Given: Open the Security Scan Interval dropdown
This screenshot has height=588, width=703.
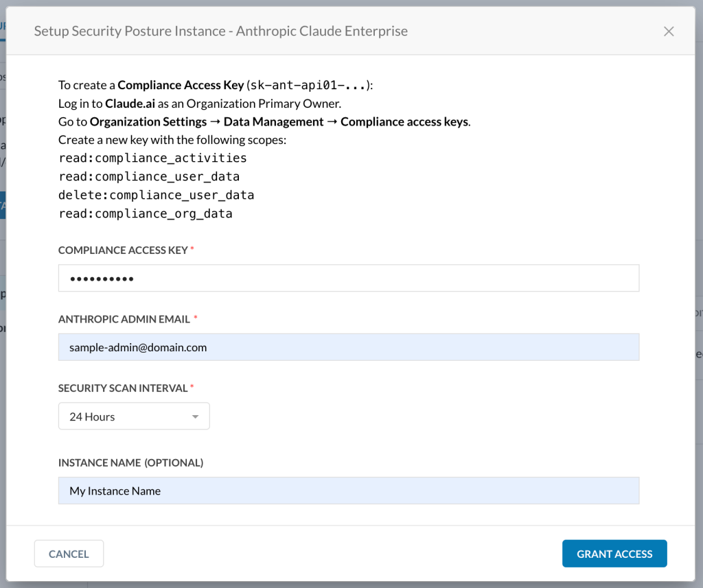Looking at the screenshot, I should [134, 416].
